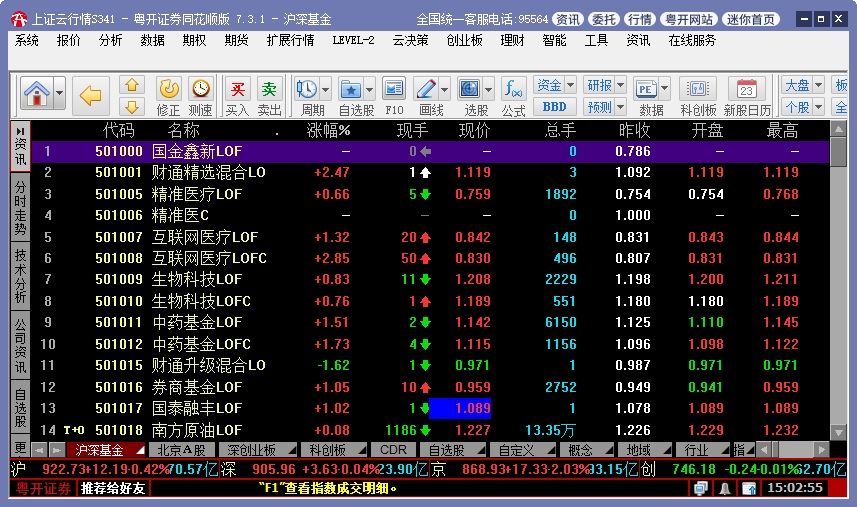Expand the 画线 dropdown arrow
The image size is (857, 507).
pyautogui.click(x=445, y=89)
